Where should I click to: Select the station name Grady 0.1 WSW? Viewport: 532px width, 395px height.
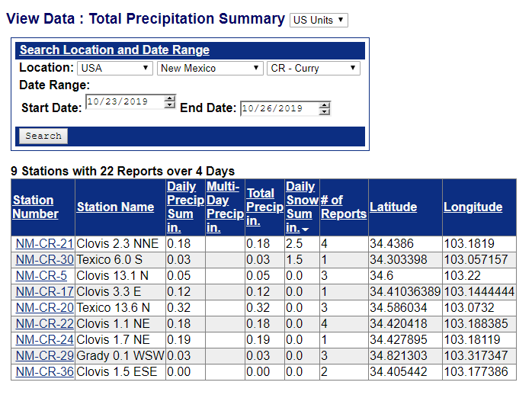click(x=120, y=355)
